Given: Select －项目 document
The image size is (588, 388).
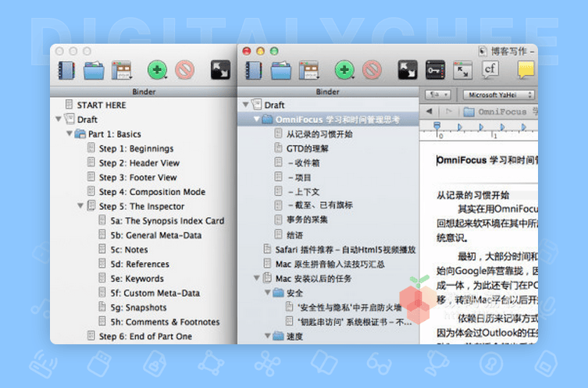Looking at the screenshot, I should 299,177.
